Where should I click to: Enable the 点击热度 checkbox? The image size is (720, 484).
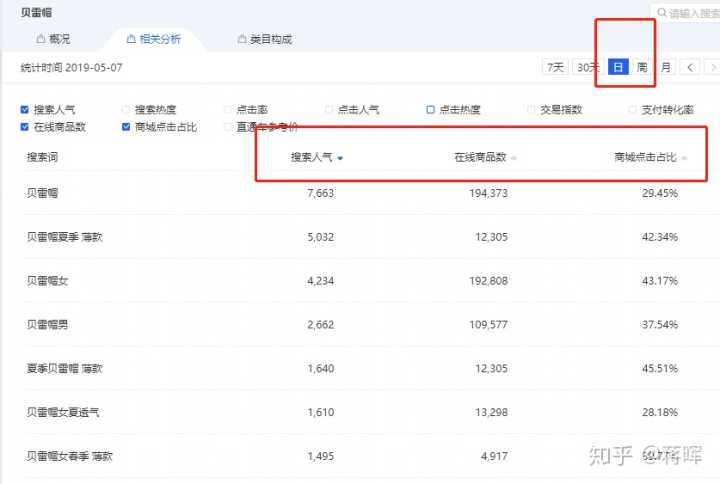point(430,109)
